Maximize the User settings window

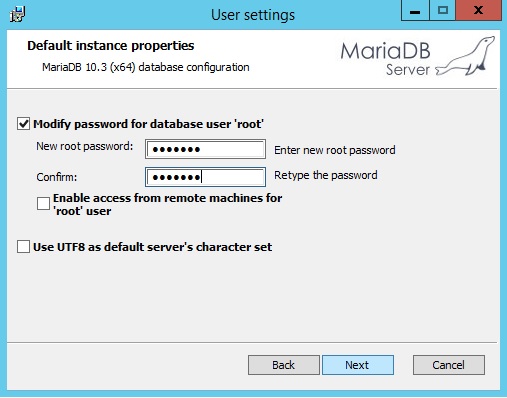click(442, 11)
